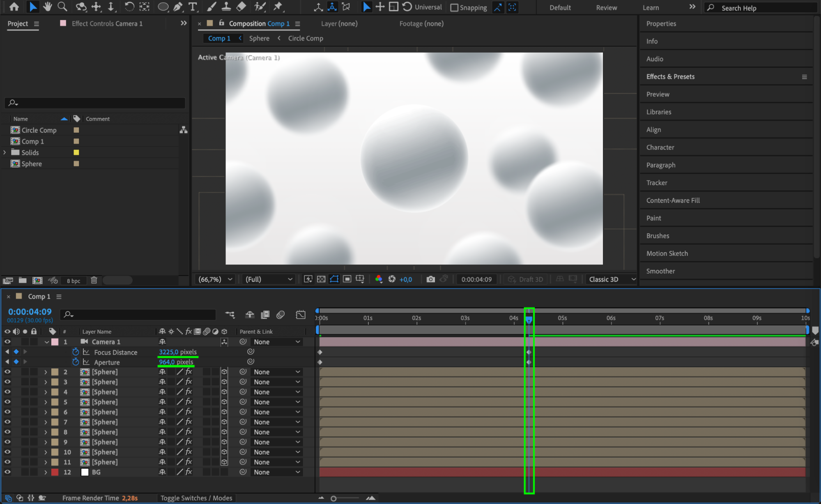
Task: Select the Type tool
Action: coord(192,7)
